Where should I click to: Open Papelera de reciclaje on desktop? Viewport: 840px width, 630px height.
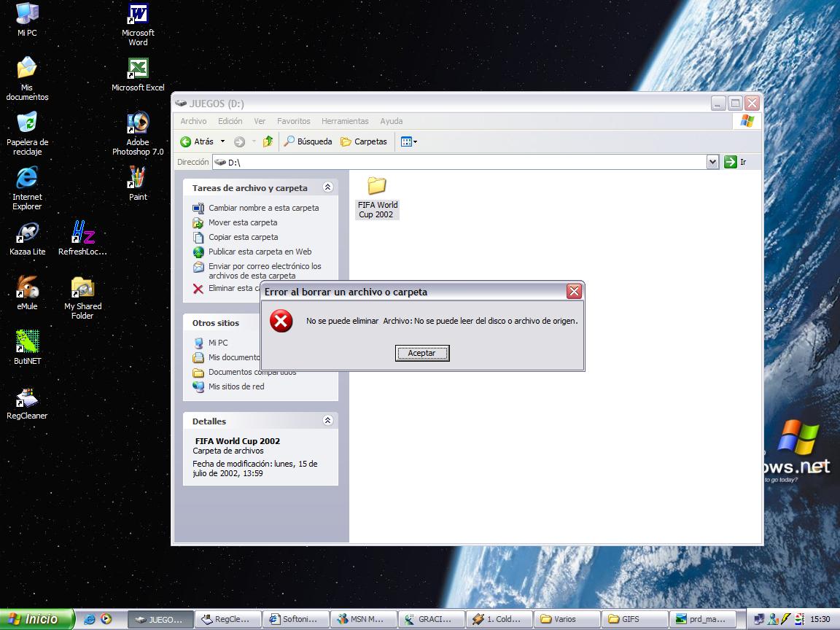[27, 133]
